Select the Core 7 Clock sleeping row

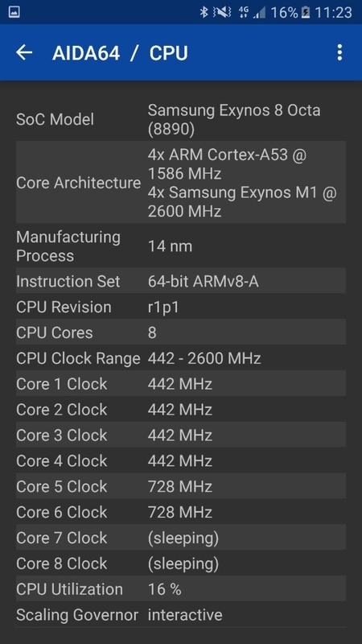(x=180, y=538)
